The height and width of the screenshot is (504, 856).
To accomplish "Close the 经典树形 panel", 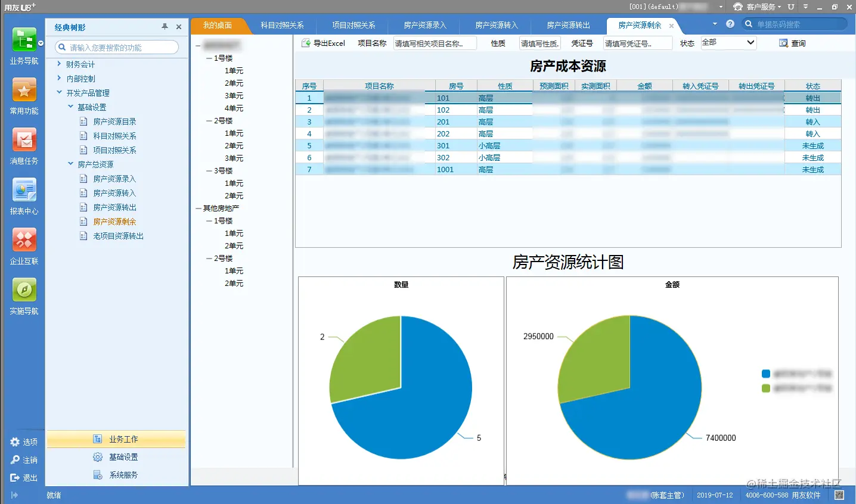I will 179,27.
